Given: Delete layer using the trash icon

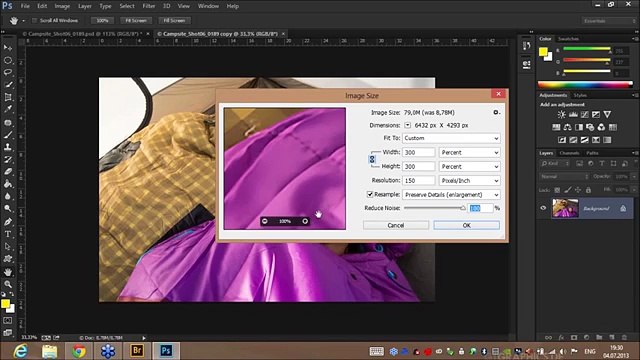Looking at the screenshot, I should coord(624,338).
